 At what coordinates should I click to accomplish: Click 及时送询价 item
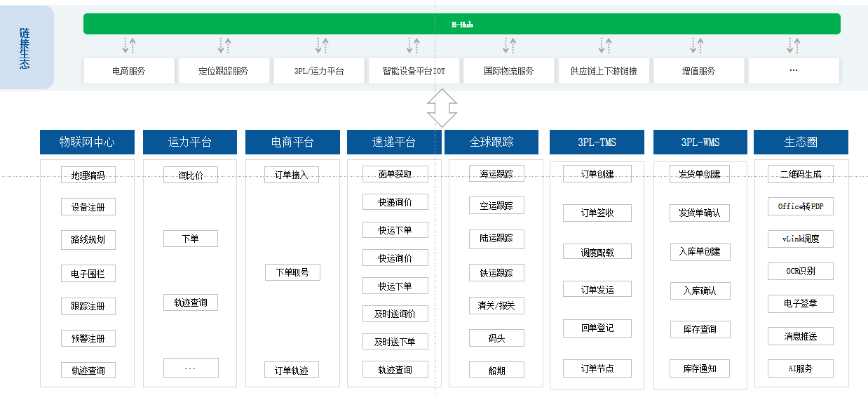[x=395, y=314]
